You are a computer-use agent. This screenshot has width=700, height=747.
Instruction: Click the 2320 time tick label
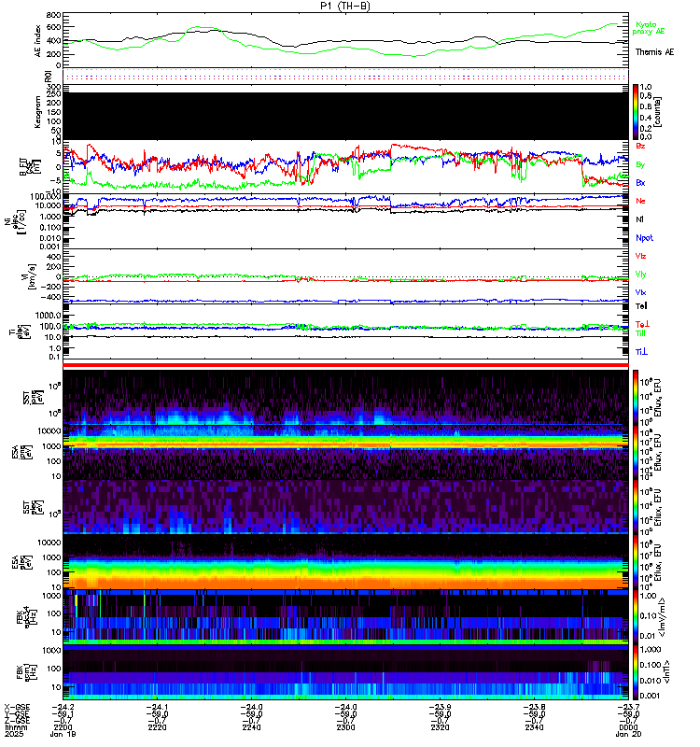click(x=440, y=727)
